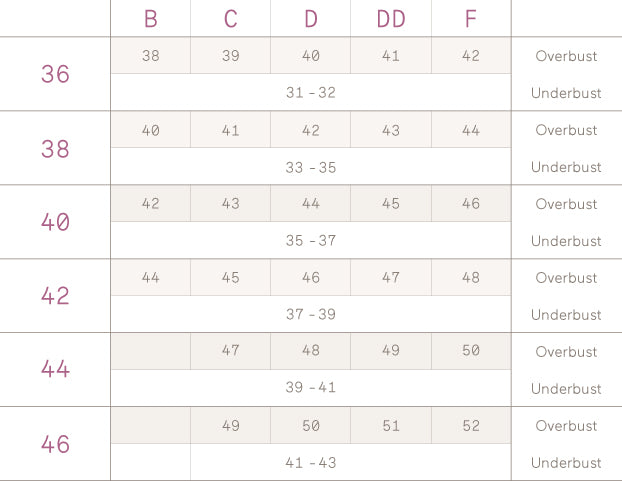The width and height of the screenshot is (622, 481).
Task: Select the band size 38 row label
Action: (x=55, y=148)
